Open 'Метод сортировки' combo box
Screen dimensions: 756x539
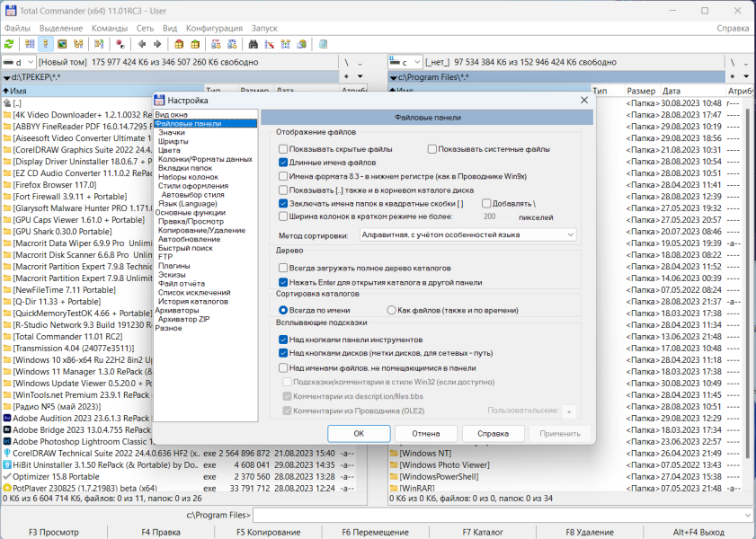(x=467, y=234)
